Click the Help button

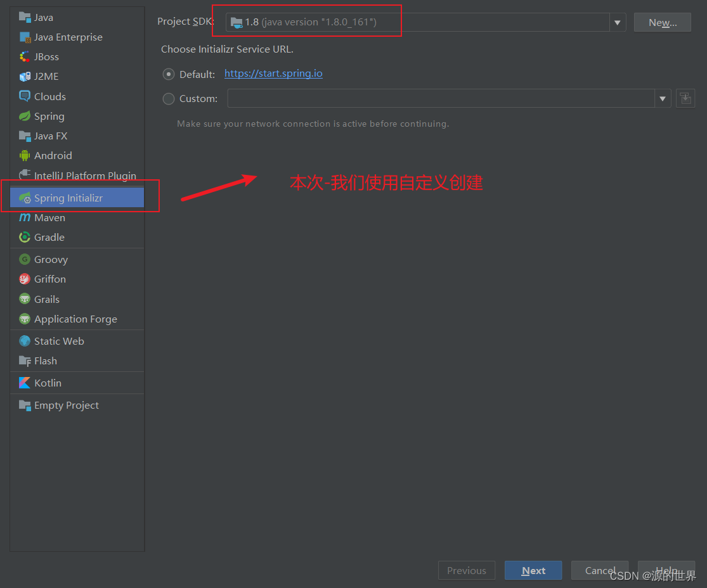666,570
